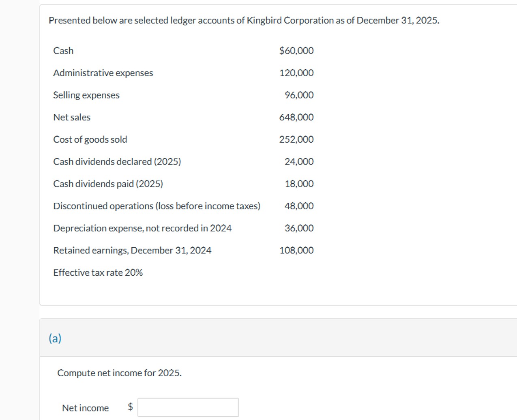This screenshot has width=517, height=420.
Task: Click the $60,000 cash amount
Action: [296, 50]
